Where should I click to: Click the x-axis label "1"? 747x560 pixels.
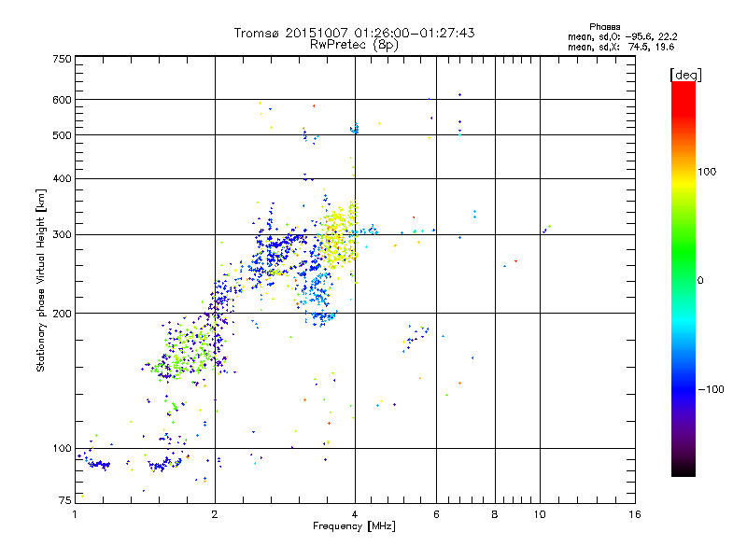click(75, 514)
